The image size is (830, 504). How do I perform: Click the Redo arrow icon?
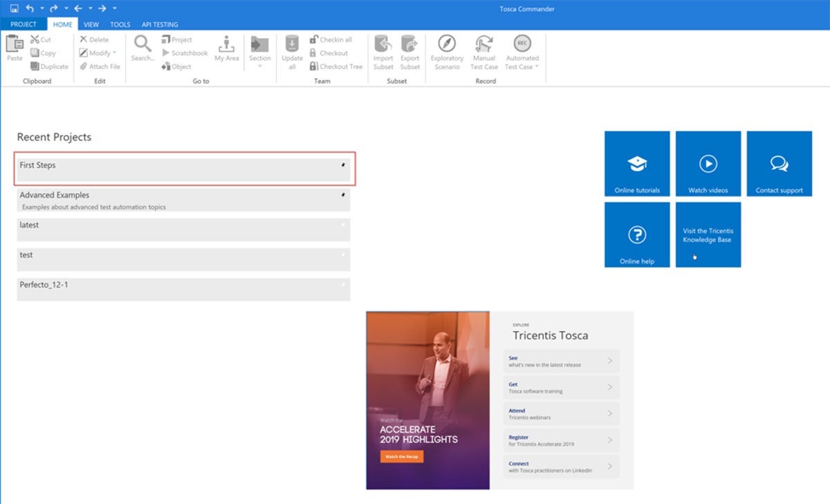point(53,8)
